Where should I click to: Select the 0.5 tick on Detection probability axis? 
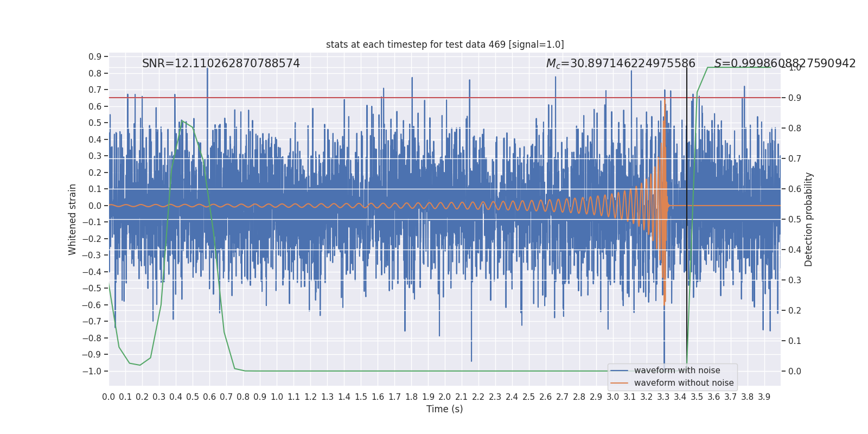point(795,220)
